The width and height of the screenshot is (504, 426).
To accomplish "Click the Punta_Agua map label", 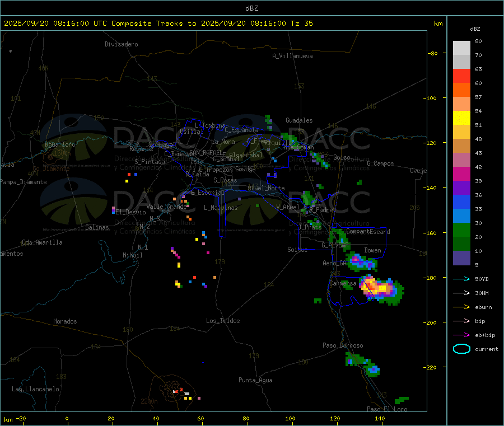I will pos(255,380).
